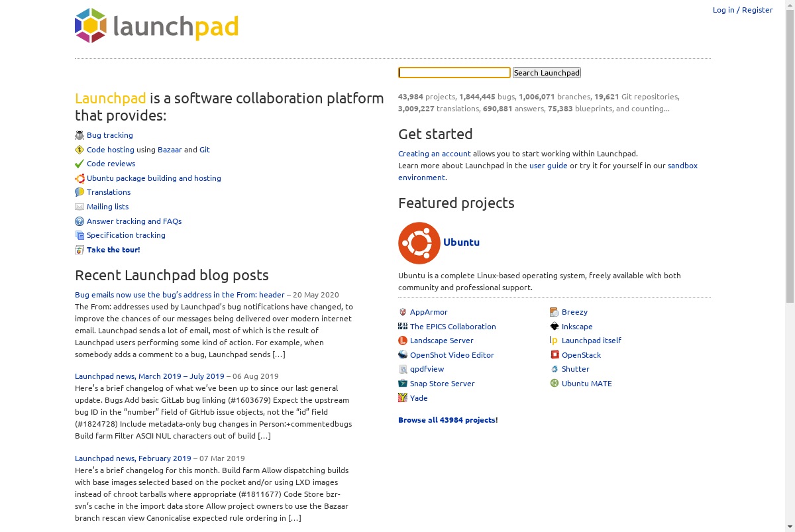The image size is (795, 532).
Task: Click the large Ubuntu featured project logo
Action: point(419,243)
